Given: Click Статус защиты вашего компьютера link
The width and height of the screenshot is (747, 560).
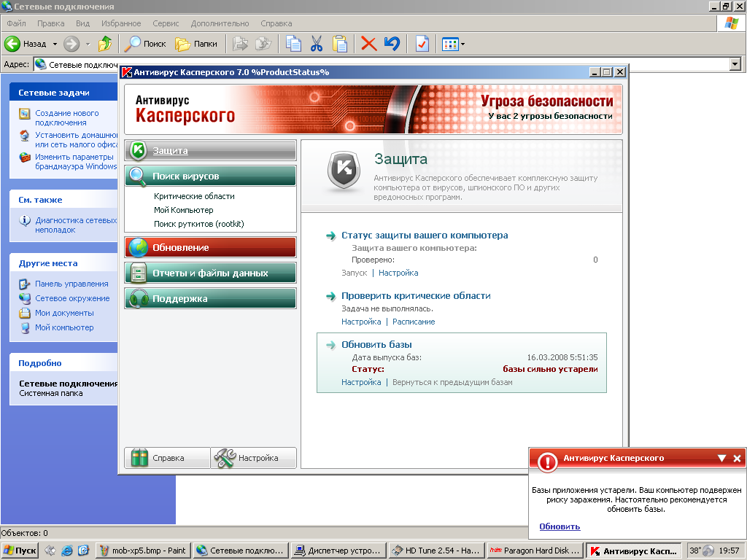Looking at the screenshot, I should click(425, 236).
